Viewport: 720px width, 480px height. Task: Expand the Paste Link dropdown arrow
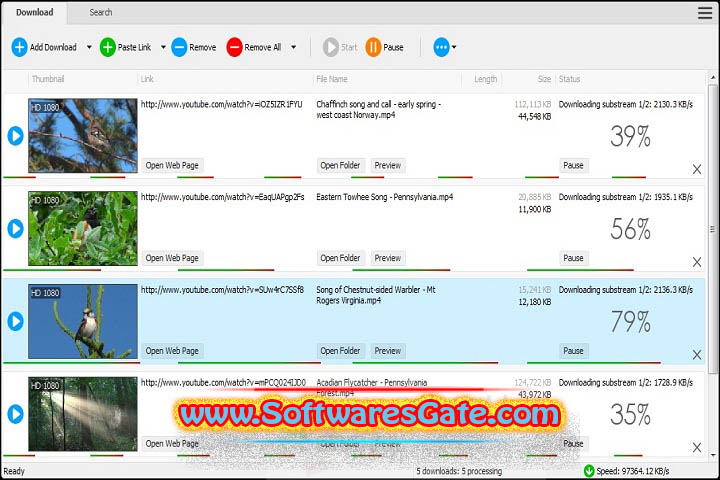click(x=163, y=47)
